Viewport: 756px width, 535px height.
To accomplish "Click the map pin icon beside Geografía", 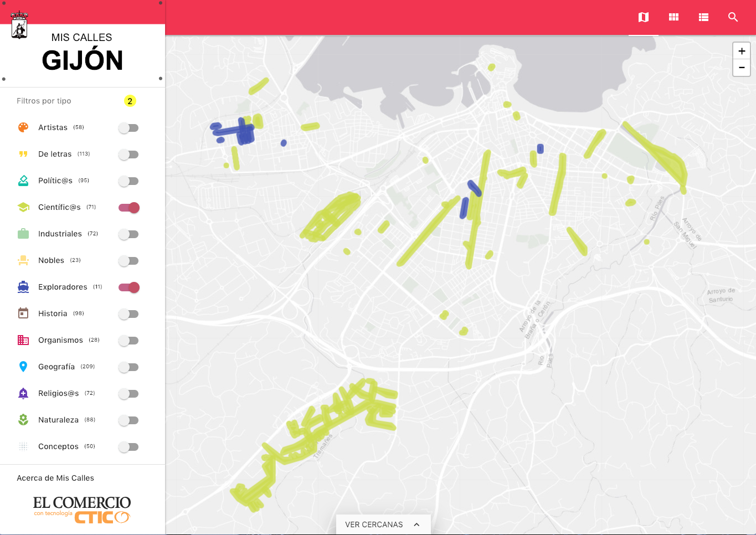I will click(23, 366).
